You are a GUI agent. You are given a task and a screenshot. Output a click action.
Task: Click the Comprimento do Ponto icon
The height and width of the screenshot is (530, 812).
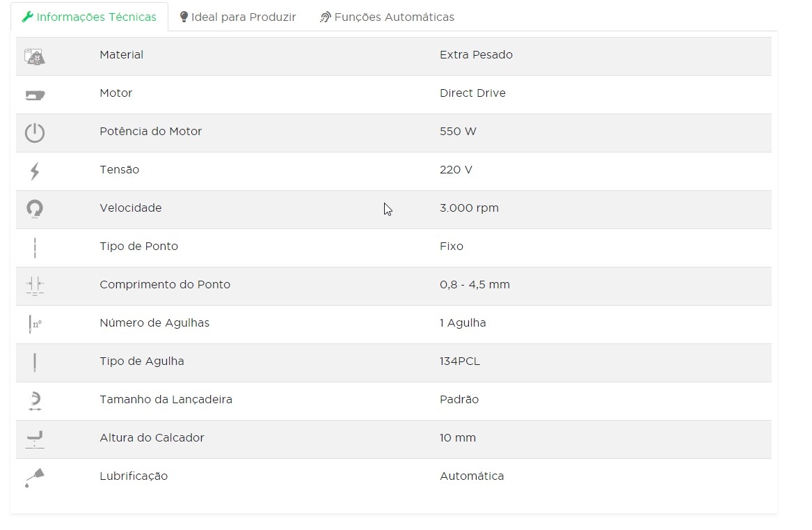35,285
